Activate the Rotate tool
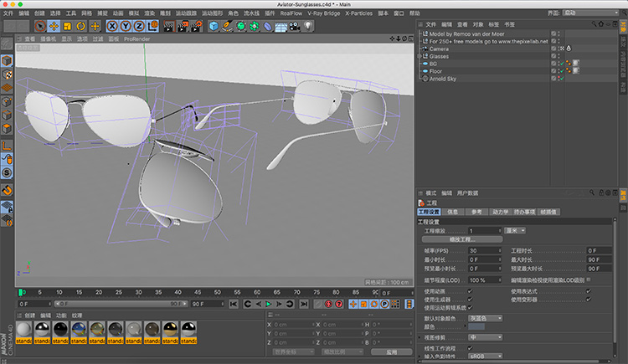 81,27
